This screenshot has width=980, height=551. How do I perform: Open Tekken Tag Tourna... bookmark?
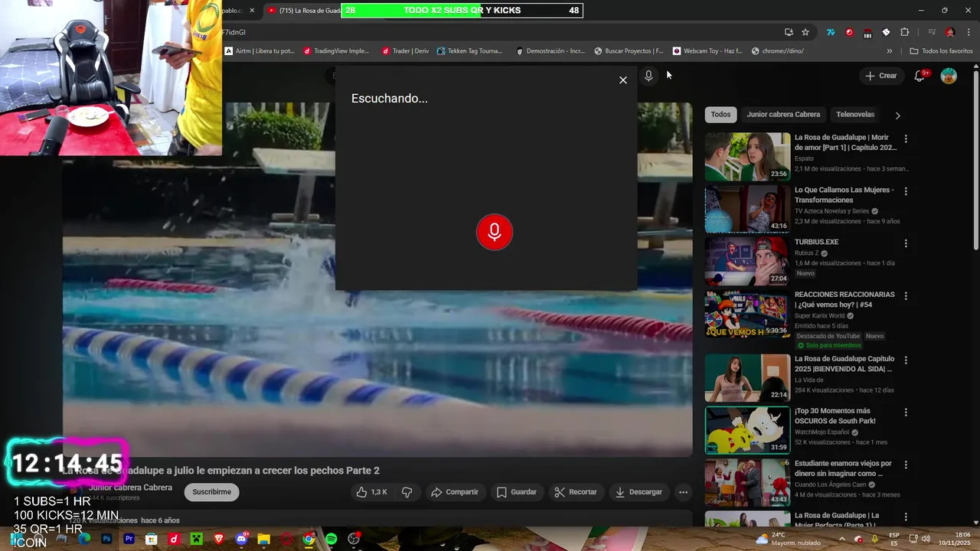[470, 51]
